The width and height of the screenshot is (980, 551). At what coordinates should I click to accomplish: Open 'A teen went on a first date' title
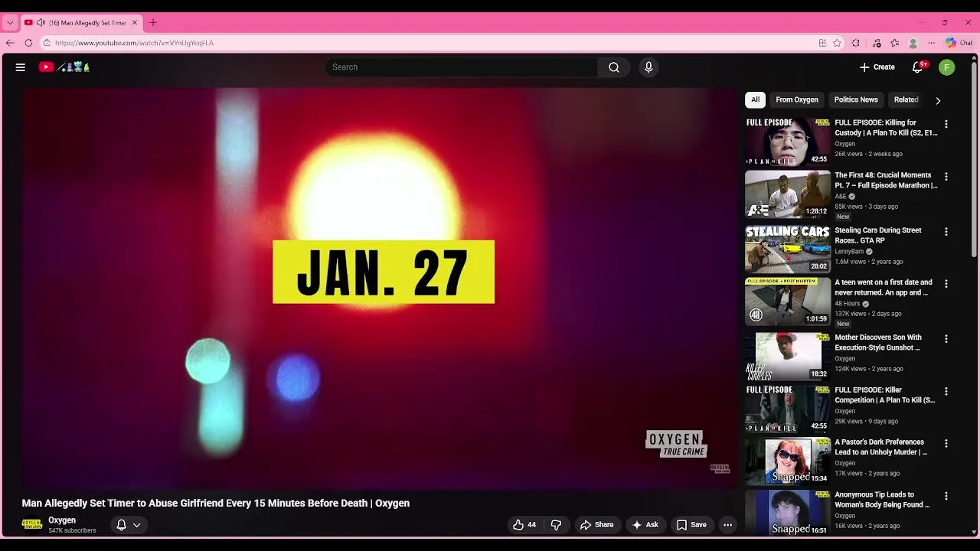click(884, 288)
